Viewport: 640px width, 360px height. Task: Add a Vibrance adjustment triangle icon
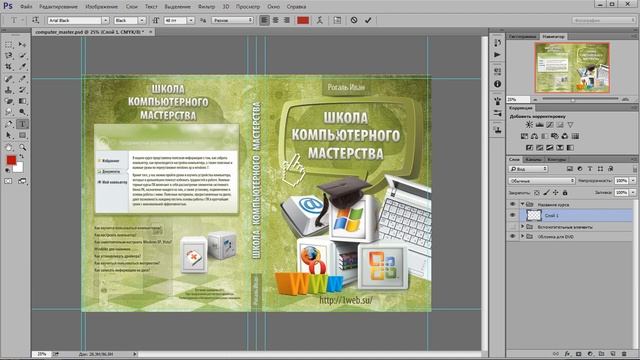click(x=570, y=125)
